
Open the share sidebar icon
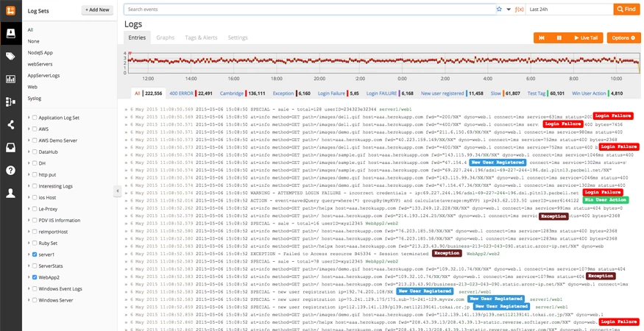coord(11,125)
